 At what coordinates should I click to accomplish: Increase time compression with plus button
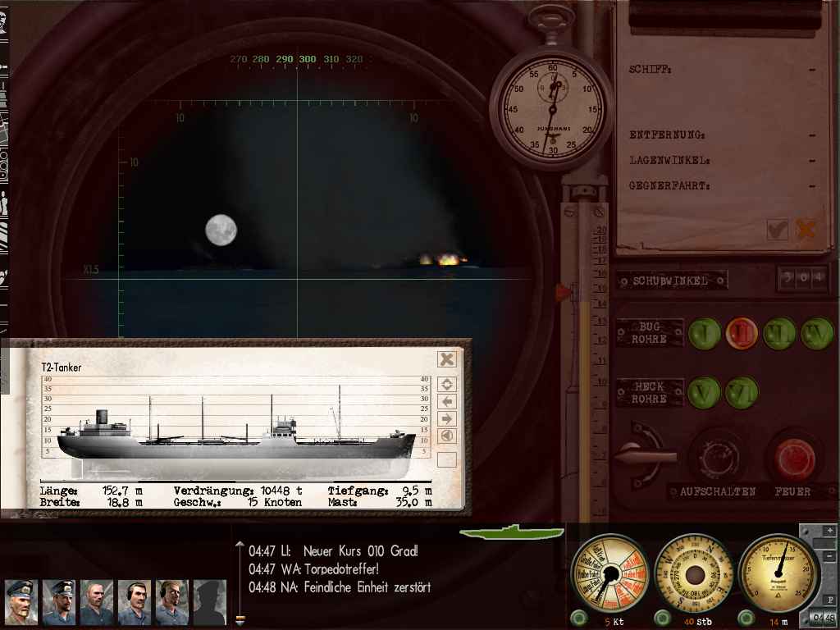coord(830,530)
